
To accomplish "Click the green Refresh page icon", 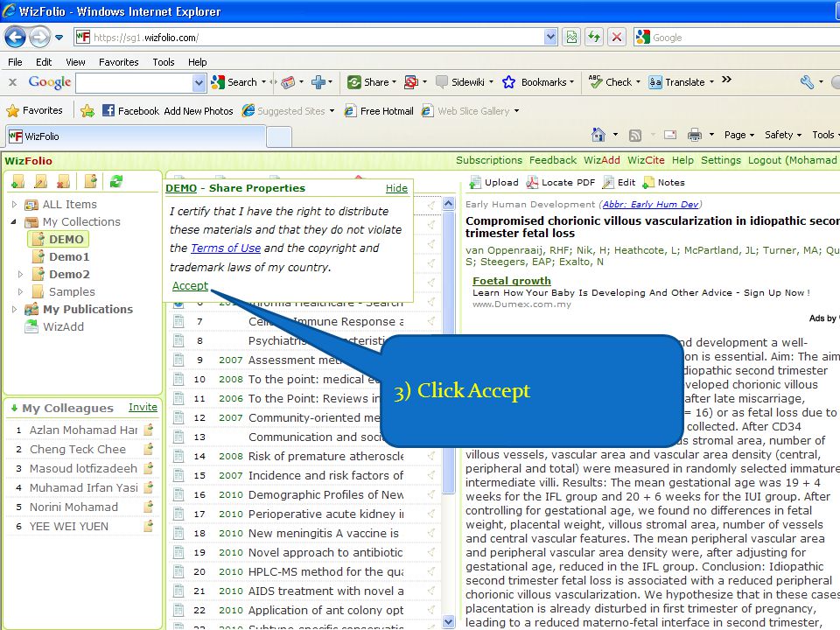I will (594, 37).
